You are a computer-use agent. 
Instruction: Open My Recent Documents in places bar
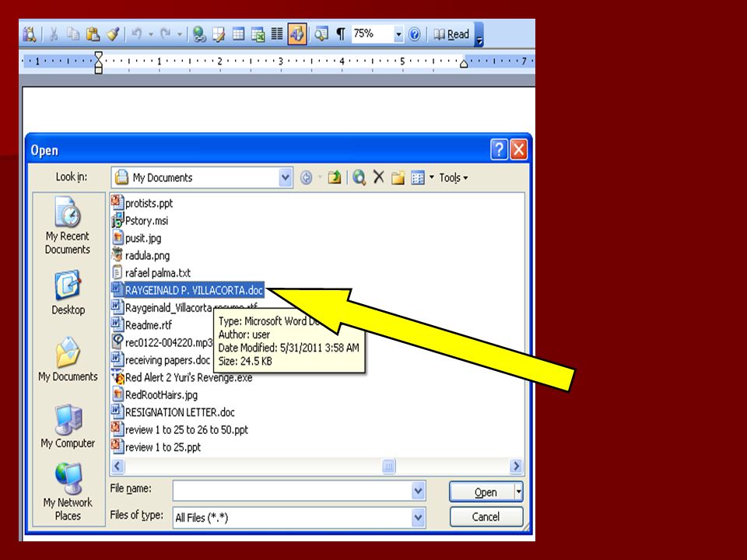click(68, 226)
